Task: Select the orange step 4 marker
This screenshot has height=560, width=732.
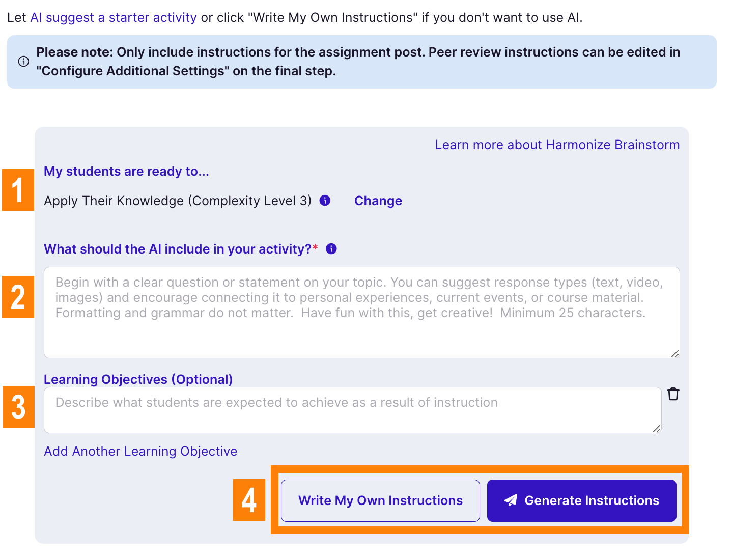Action: 249,500
